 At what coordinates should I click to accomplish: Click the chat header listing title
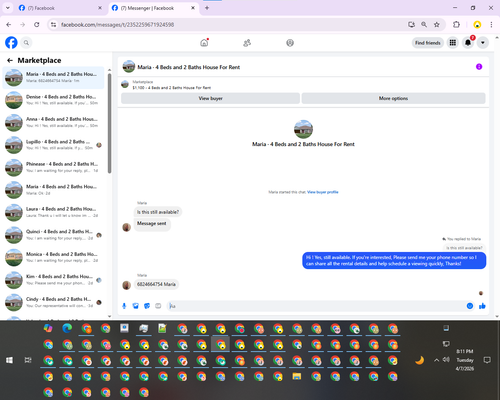coord(189,67)
